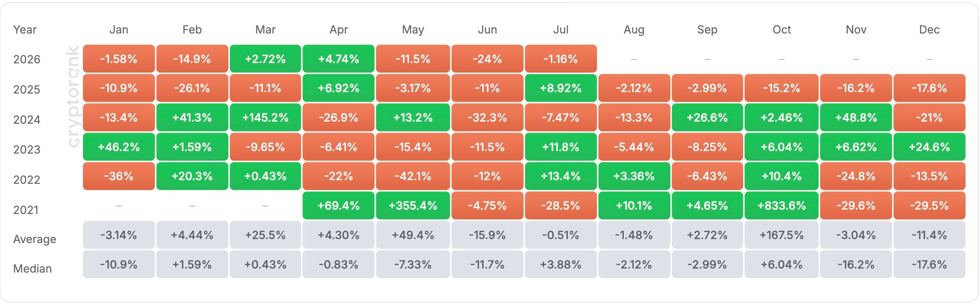Select the Jul column header
980x305 pixels.
[x=560, y=30]
